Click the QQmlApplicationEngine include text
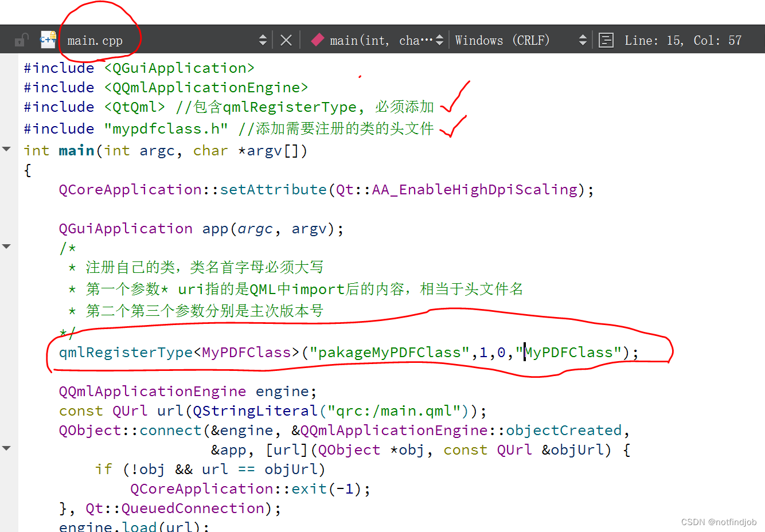The height and width of the screenshot is (532, 765). pos(206,87)
